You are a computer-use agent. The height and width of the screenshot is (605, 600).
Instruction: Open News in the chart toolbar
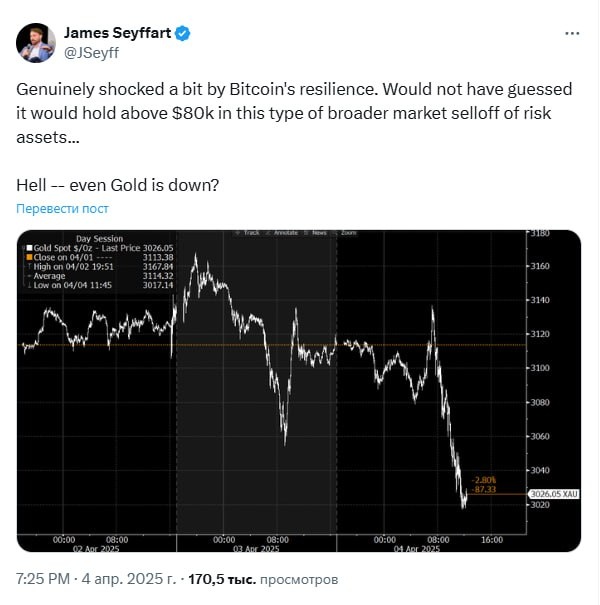pyautogui.click(x=316, y=233)
